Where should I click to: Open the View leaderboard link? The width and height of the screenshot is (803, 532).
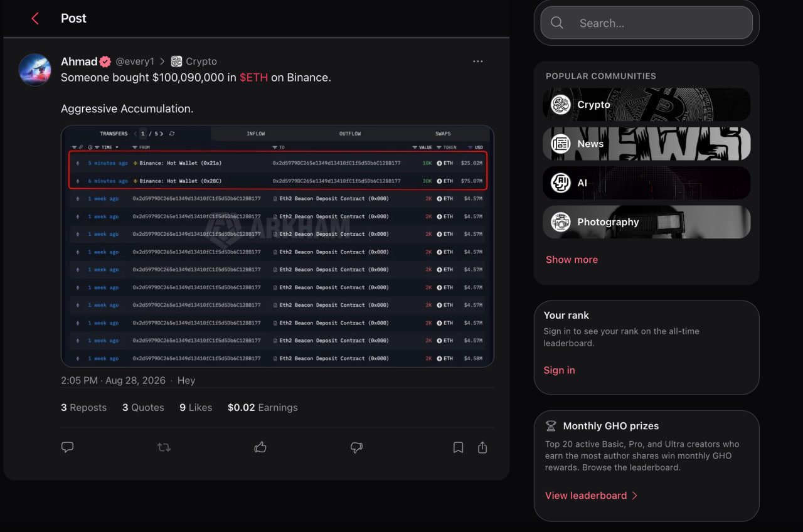586,496
